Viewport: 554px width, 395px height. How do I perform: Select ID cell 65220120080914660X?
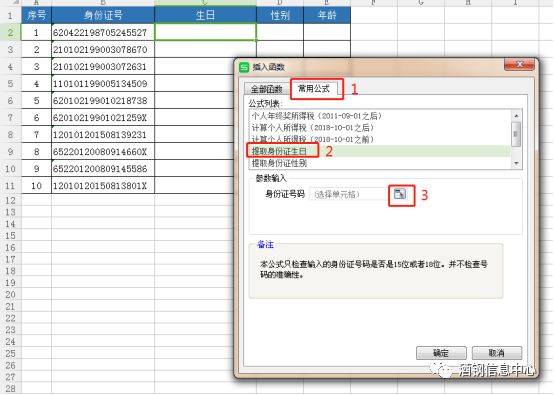pos(103,151)
